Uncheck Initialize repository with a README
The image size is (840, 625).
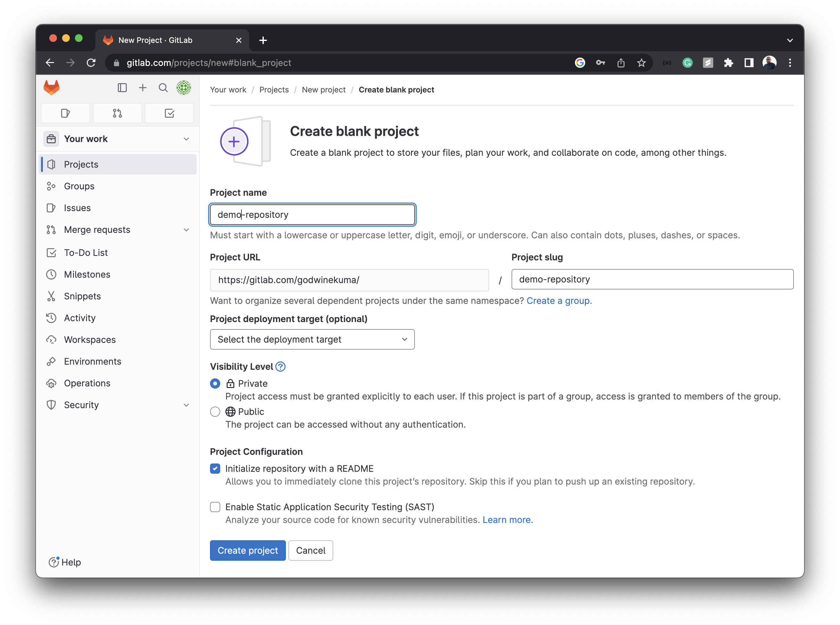point(215,469)
